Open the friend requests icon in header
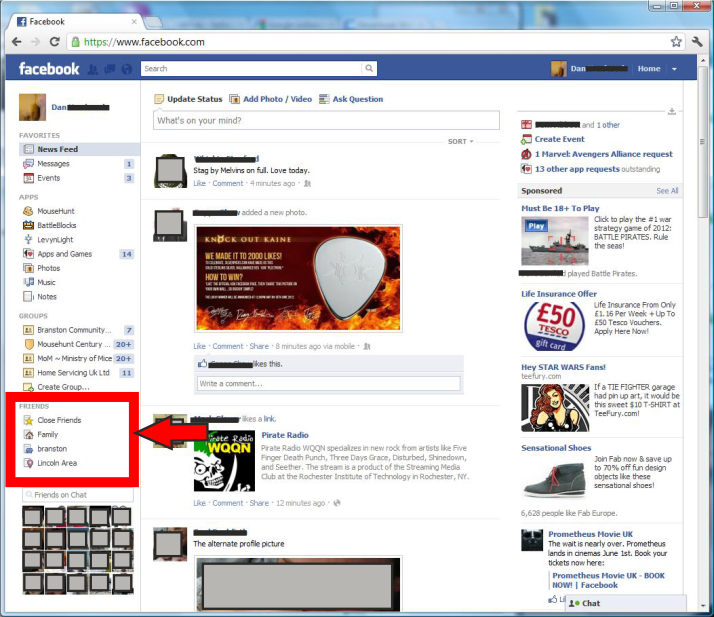Screen dimensions: 714x617 (x=93, y=69)
